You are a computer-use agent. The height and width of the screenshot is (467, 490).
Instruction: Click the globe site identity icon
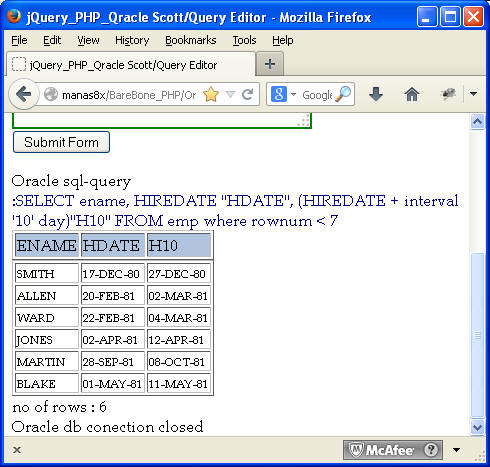coord(51,94)
